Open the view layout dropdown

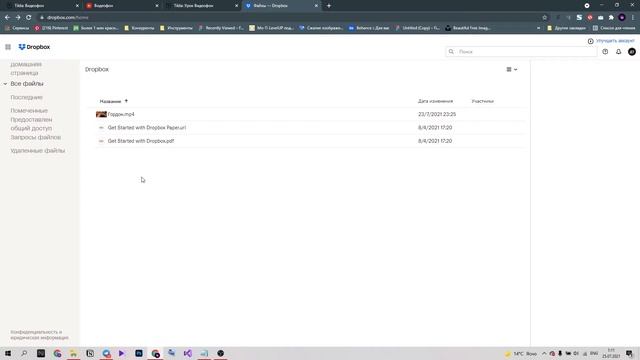pyautogui.click(x=512, y=69)
